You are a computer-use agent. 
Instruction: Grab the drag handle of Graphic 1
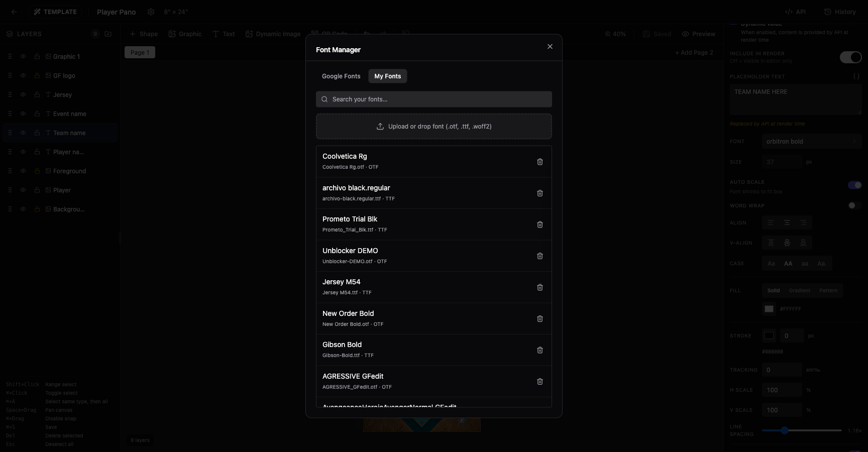click(10, 57)
